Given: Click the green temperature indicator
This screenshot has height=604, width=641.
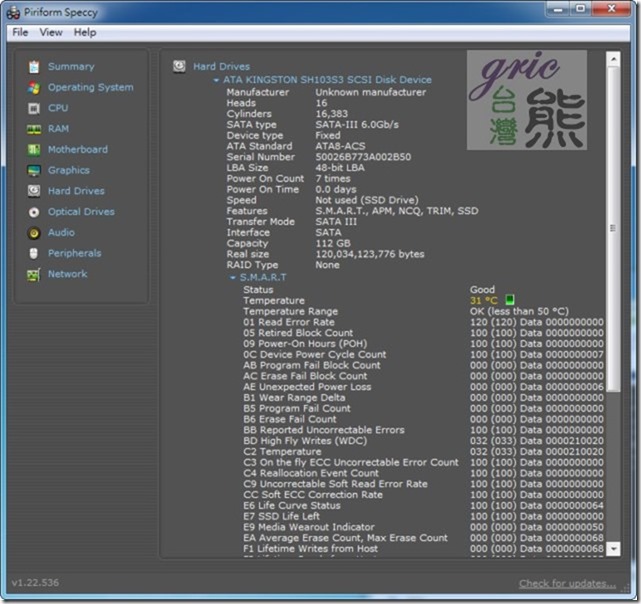Looking at the screenshot, I should (x=509, y=300).
